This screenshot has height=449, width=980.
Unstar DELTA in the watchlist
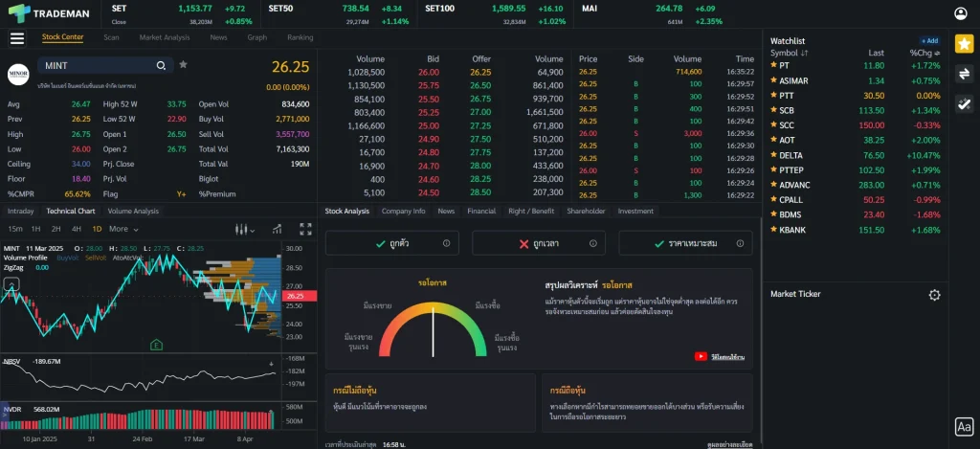tap(774, 155)
